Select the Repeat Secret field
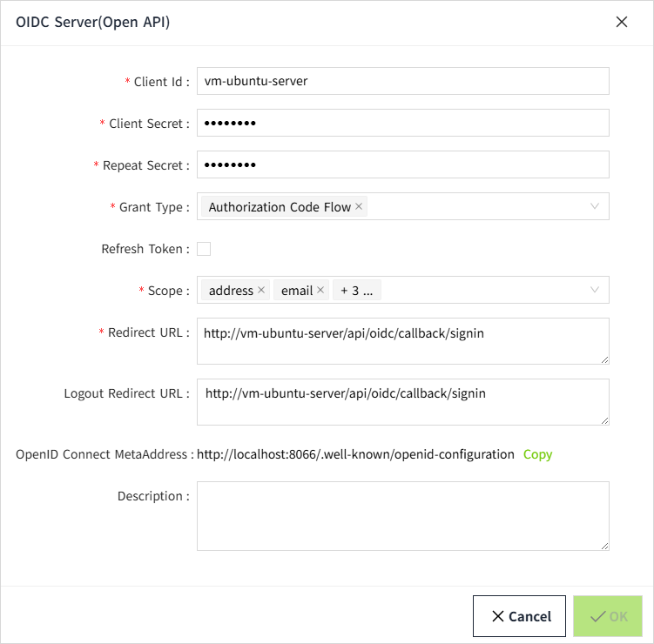Viewport: 654px width, 644px height. pos(402,164)
